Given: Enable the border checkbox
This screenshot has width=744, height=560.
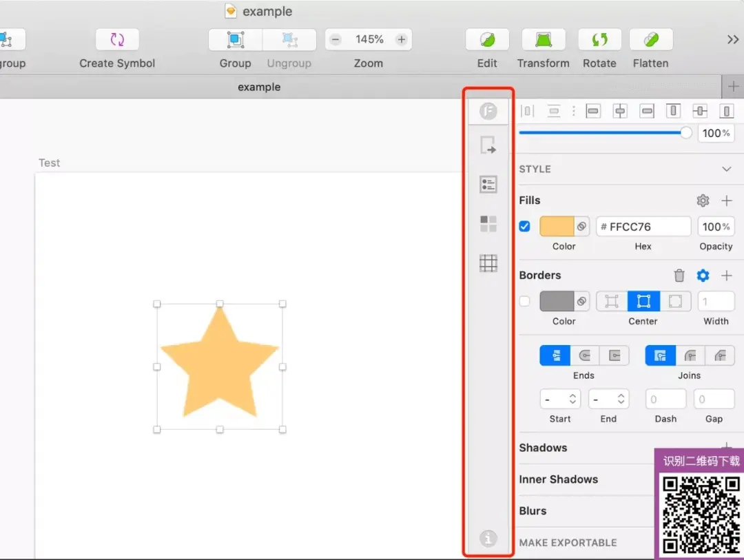Looking at the screenshot, I should pyautogui.click(x=524, y=302).
